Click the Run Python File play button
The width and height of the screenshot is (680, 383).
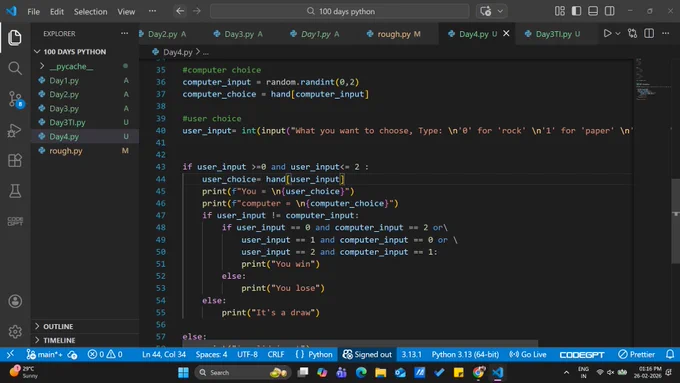coord(607,33)
